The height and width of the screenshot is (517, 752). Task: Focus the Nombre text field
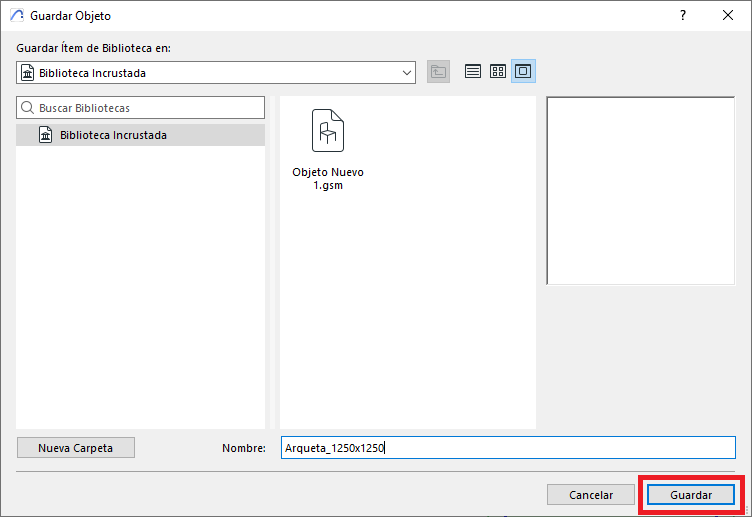pyautogui.click(x=508, y=448)
